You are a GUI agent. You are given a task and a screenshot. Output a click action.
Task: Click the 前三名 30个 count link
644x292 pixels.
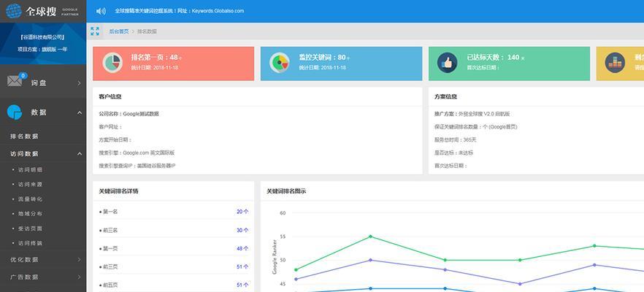(x=242, y=231)
